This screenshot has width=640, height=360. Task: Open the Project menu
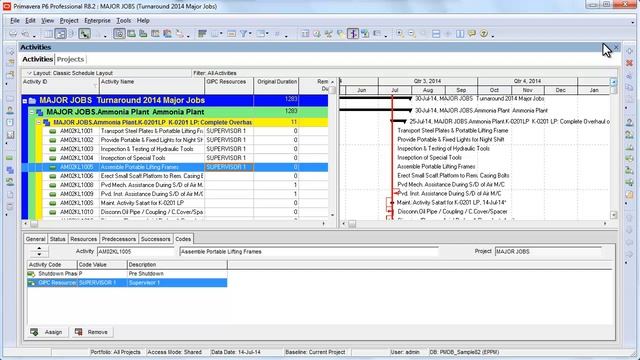click(69, 20)
